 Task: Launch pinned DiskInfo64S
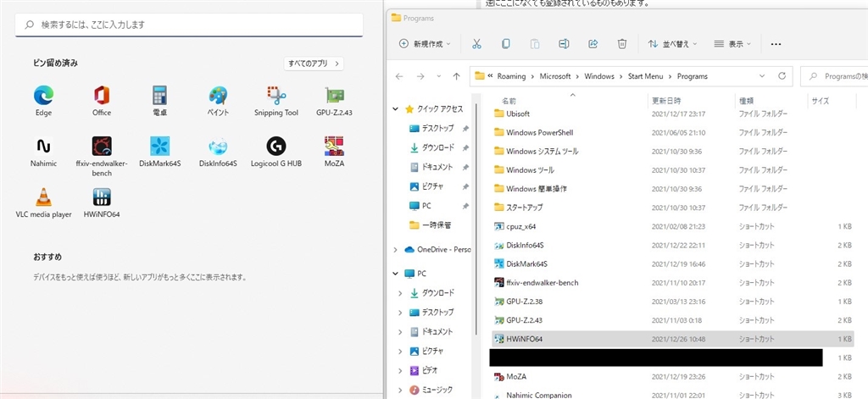pos(218,152)
